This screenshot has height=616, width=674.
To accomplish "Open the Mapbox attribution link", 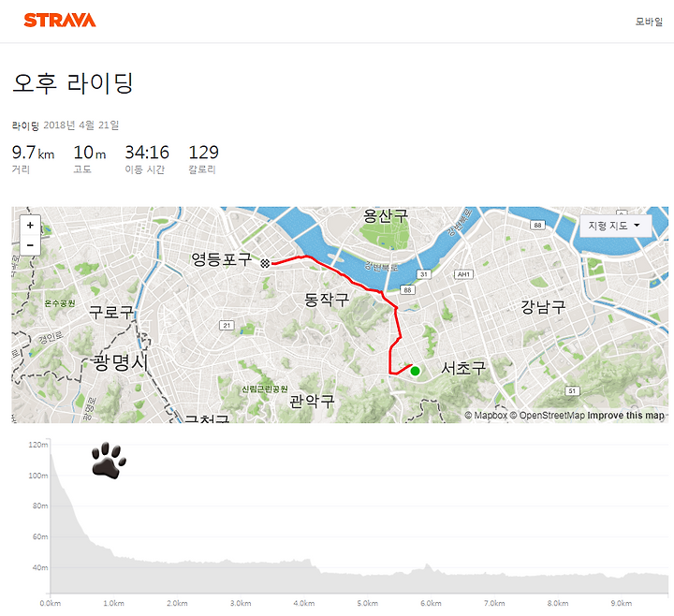I will [486, 416].
